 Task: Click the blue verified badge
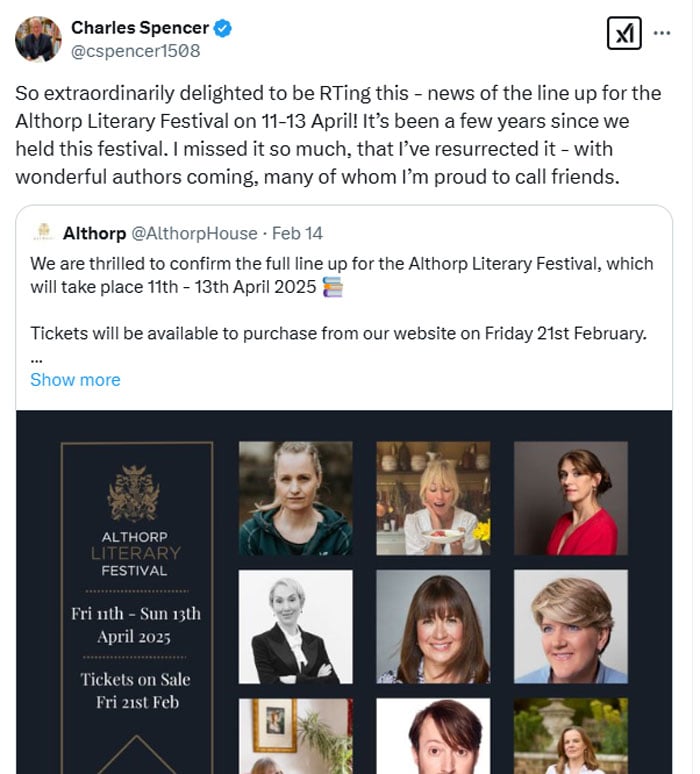pos(223,28)
